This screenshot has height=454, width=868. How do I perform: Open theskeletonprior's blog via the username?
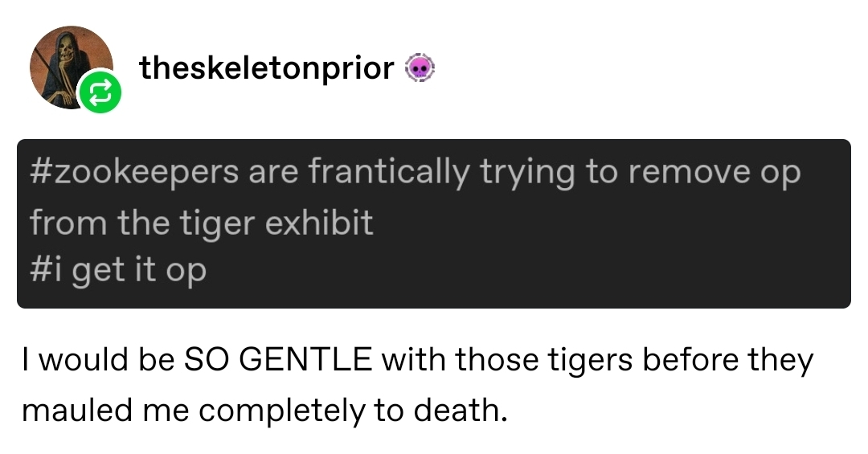click(266, 69)
